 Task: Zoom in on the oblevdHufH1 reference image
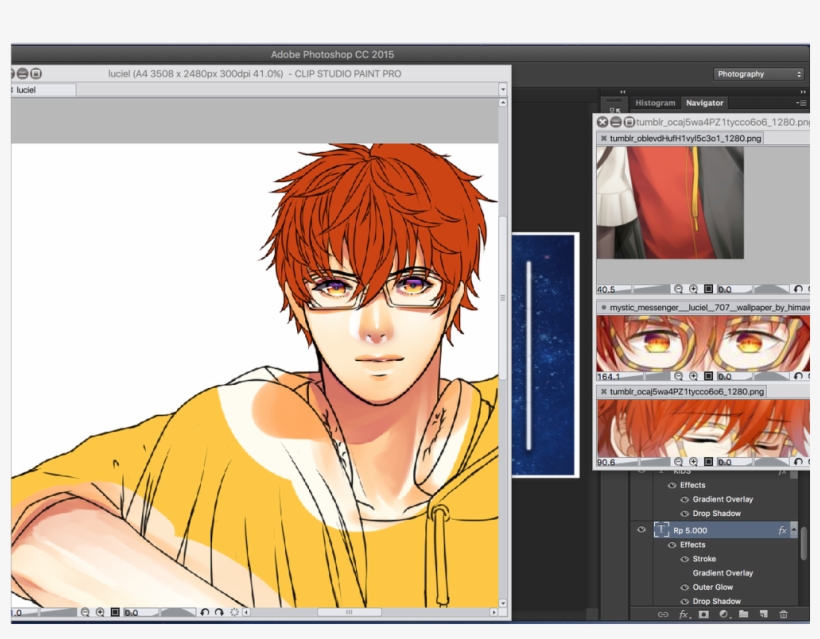coord(693,289)
